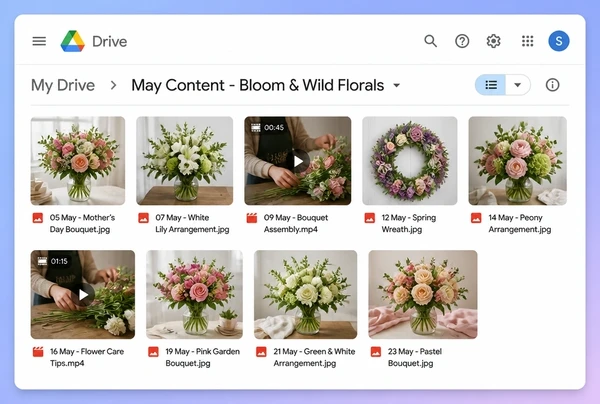Click image icon beside 14 May Peony Arrangement

pos(476,218)
